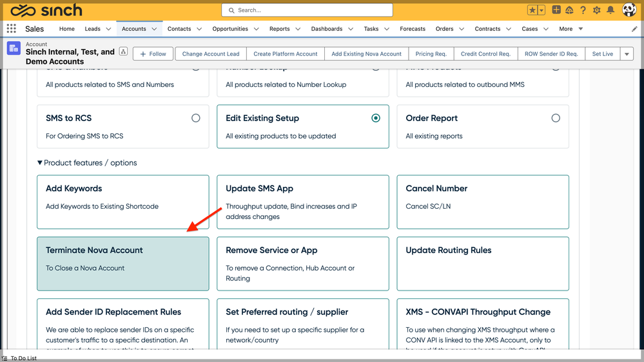Open the favorites list dropdown arrow
The height and width of the screenshot is (362, 644).
(542, 10)
